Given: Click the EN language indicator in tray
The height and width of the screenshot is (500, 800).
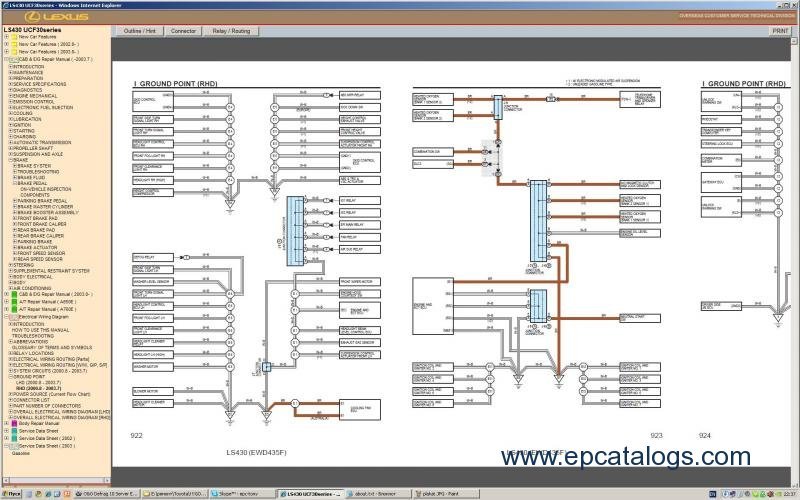Looking at the screenshot, I should (712, 494).
